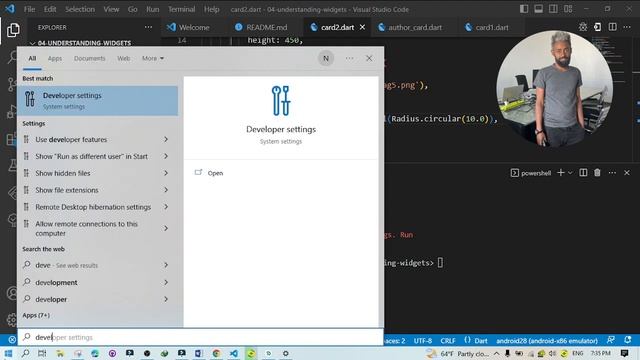Click the large Developer settings tools icon

tap(281, 100)
